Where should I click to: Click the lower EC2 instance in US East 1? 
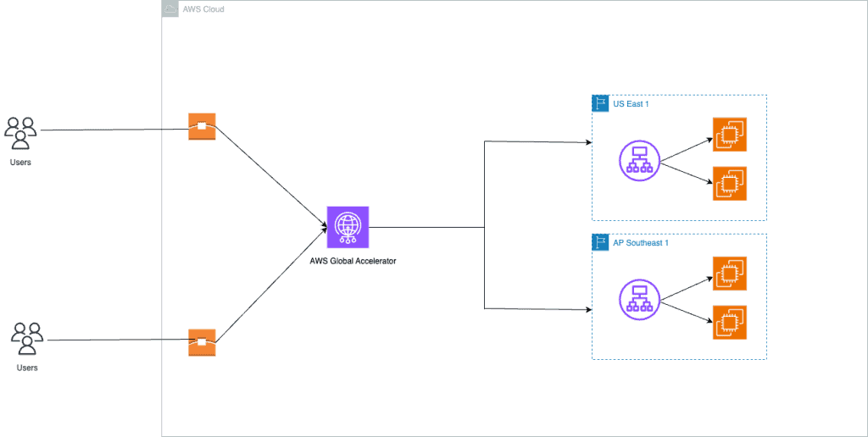(730, 184)
